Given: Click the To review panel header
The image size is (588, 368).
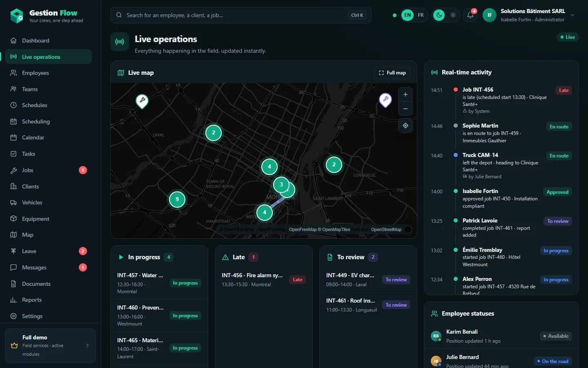Looking at the screenshot, I should tap(368, 257).
